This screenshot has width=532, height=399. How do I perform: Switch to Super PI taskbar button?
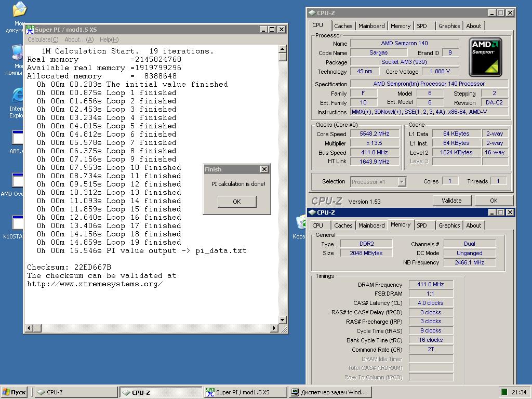pos(246,392)
